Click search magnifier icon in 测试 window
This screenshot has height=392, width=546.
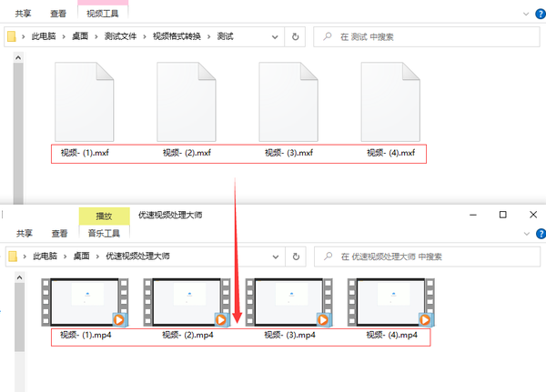[x=328, y=36]
